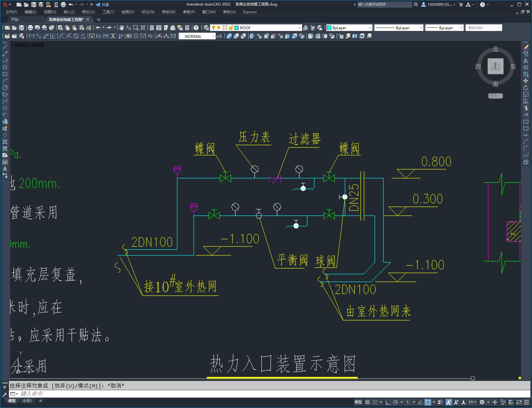The height and width of the screenshot is (408, 532).
Task: Click the 共享 share button
Action: (x=102, y=4)
